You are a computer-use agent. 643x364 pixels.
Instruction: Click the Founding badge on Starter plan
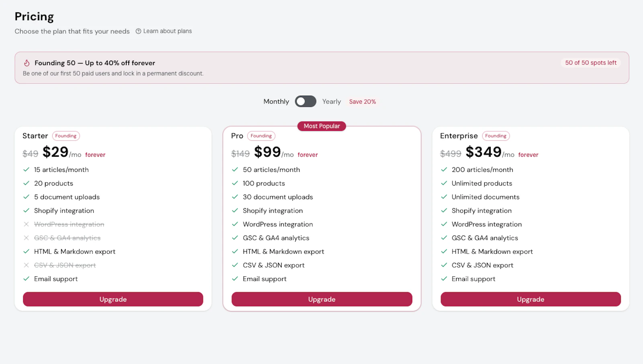[x=66, y=136]
